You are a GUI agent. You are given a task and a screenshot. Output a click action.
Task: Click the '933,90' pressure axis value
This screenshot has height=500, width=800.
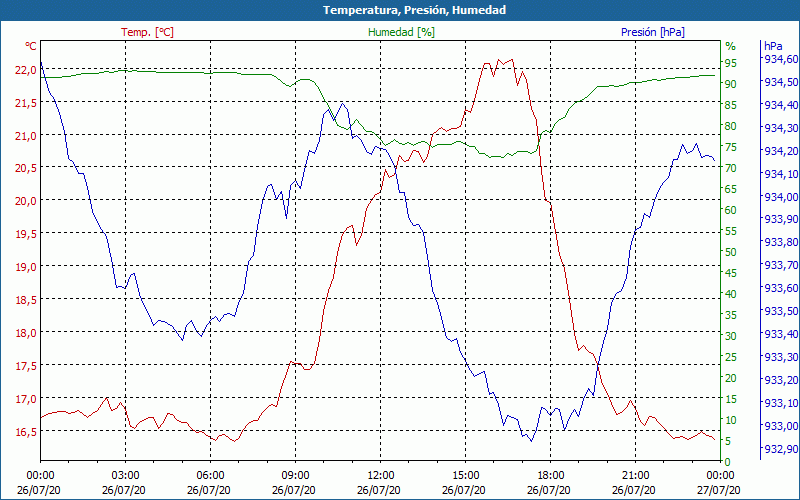(x=781, y=219)
